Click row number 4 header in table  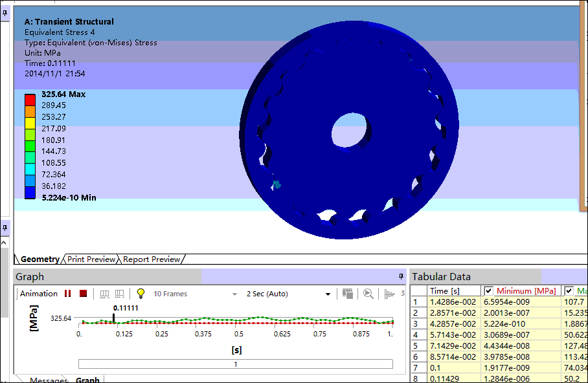click(x=419, y=334)
